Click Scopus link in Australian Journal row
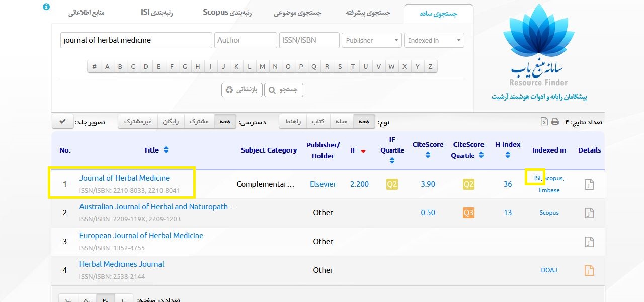 (549, 213)
